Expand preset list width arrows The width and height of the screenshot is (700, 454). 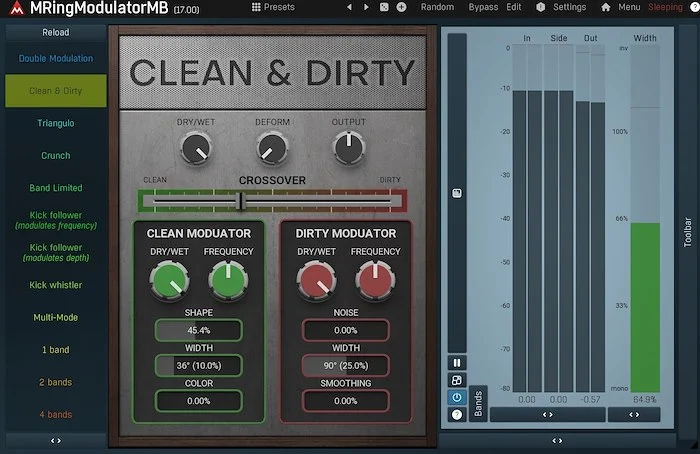tap(56, 441)
